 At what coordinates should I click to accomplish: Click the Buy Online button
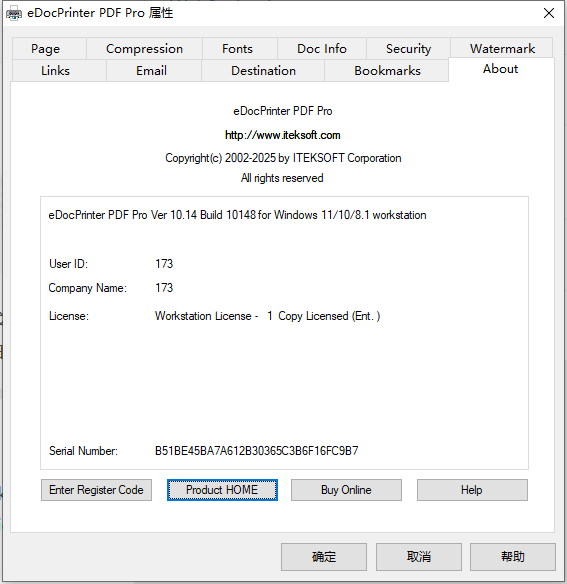346,490
